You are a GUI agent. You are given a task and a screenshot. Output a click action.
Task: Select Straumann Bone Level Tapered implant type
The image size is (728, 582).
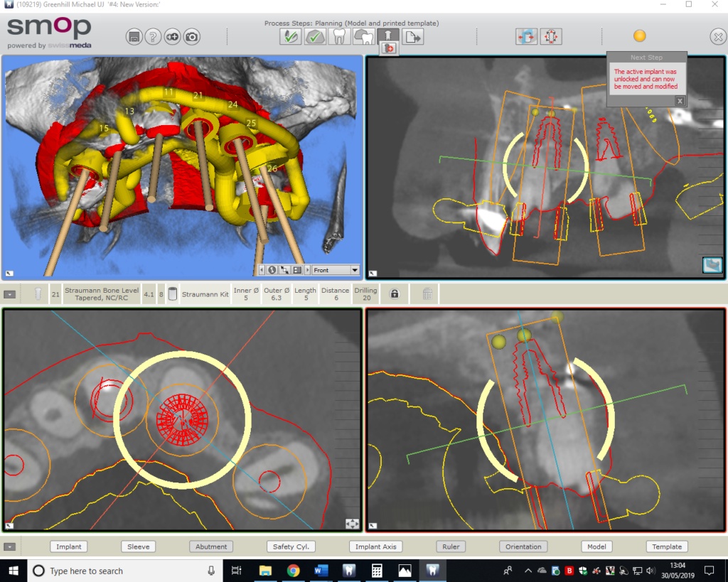coord(102,293)
